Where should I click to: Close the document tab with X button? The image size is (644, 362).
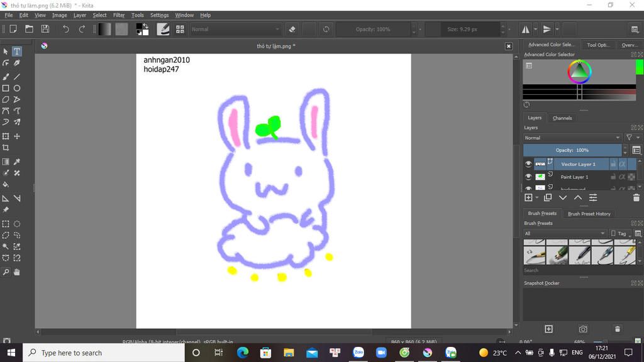tap(508, 46)
